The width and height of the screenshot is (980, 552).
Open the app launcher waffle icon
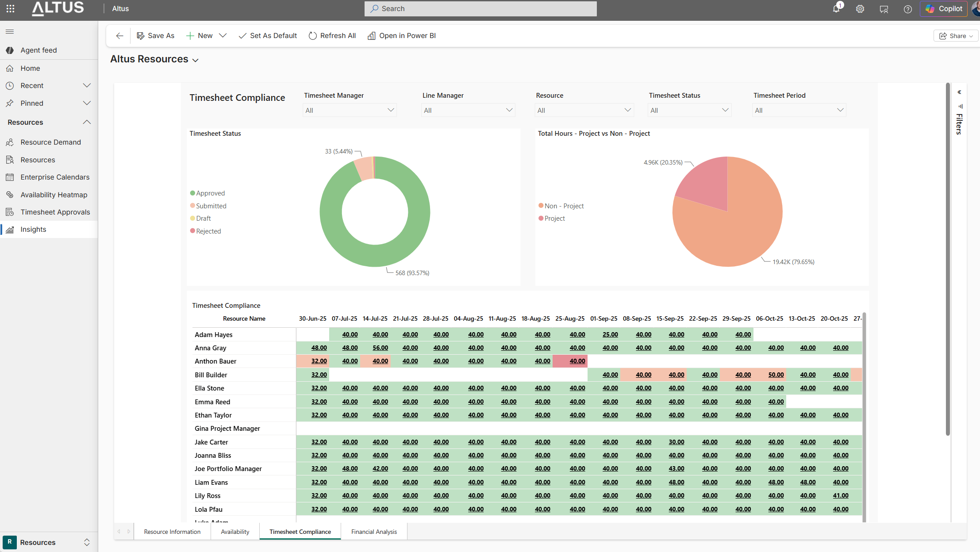[x=10, y=8]
